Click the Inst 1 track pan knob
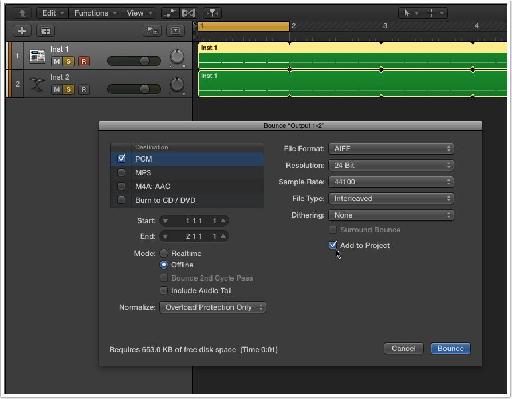Screen dimensions: 512x399 [x=177, y=57]
